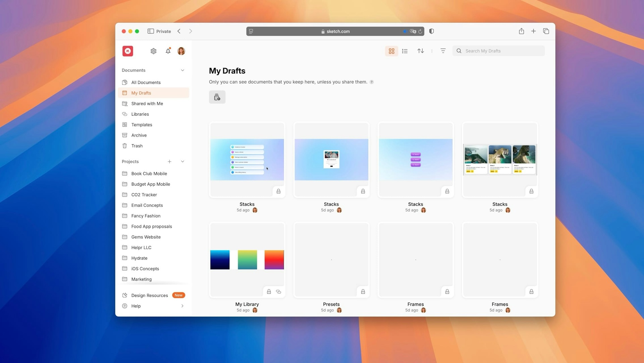The height and width of the screenshot is (363, 644).
Task: Switch to list view of drafts
Action: [x=405, y=51]
